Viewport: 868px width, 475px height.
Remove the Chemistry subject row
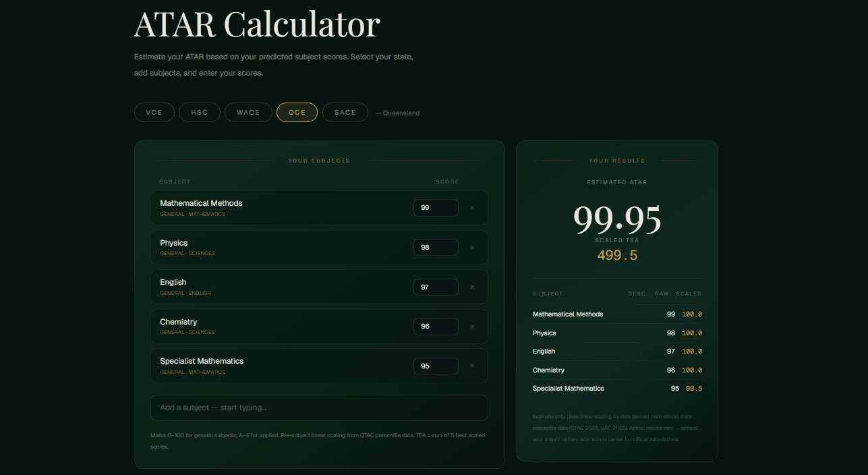472,327
